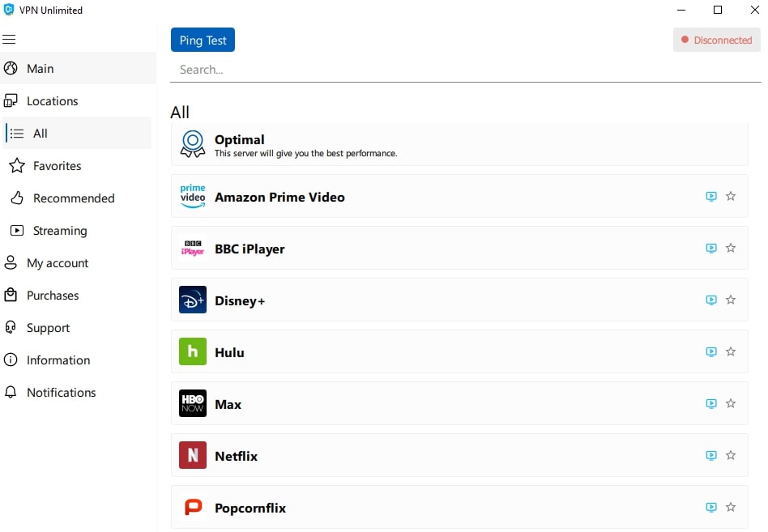Select the Hulu server name
Viewport: 768px width, 532px height.
[230, 352]
